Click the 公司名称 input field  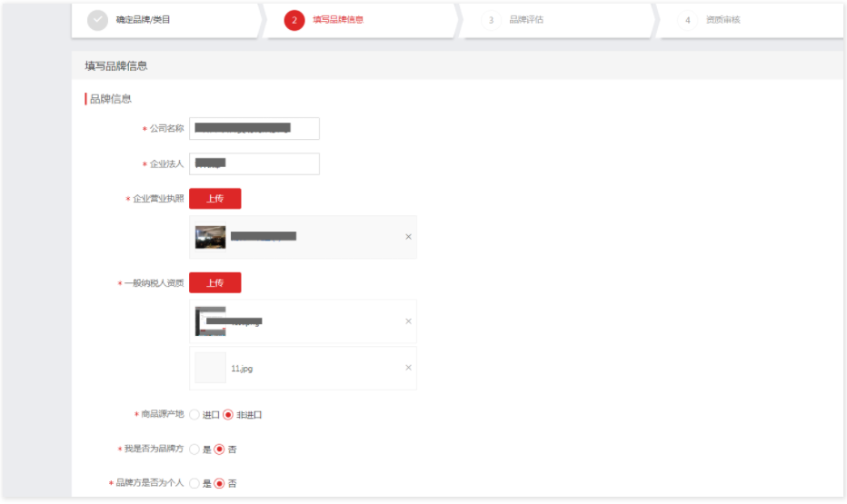tap(254, 129)
